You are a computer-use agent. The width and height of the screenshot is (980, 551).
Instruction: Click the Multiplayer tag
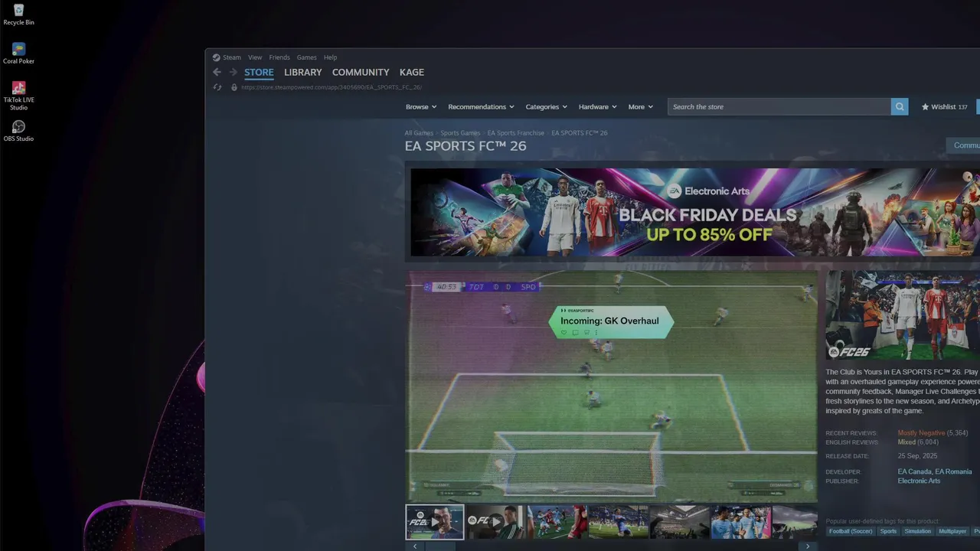coord(952,531)
